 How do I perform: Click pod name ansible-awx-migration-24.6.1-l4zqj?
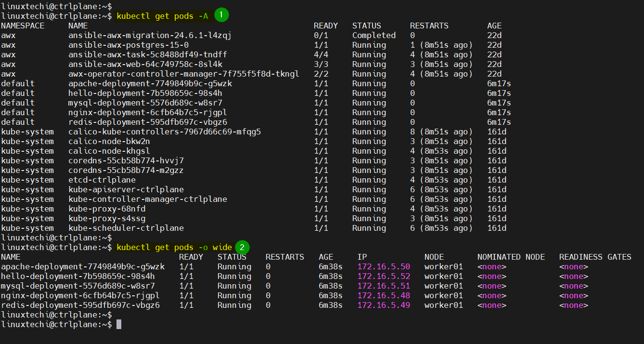(150, 36)
